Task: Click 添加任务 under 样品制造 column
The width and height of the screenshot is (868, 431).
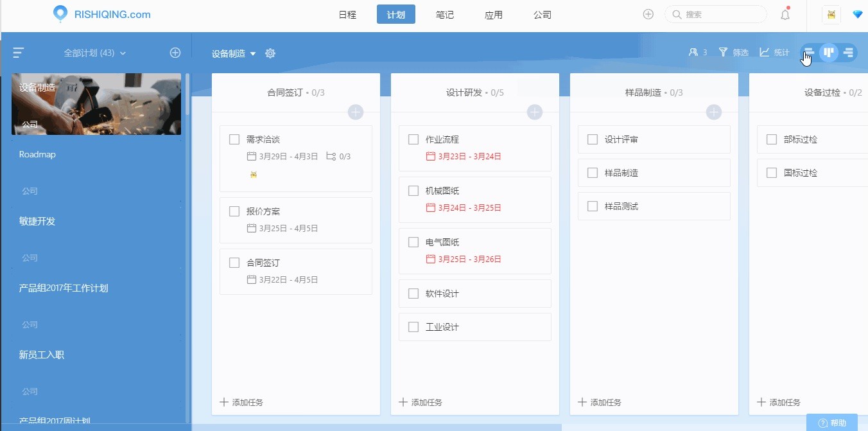Action: point(600,402)
